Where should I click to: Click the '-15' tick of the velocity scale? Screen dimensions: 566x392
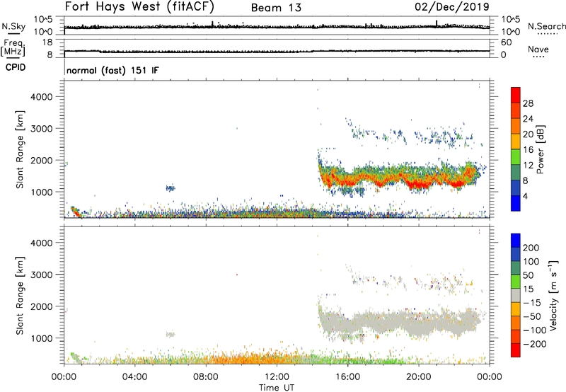pyautogui.click(x=532, y=303)
